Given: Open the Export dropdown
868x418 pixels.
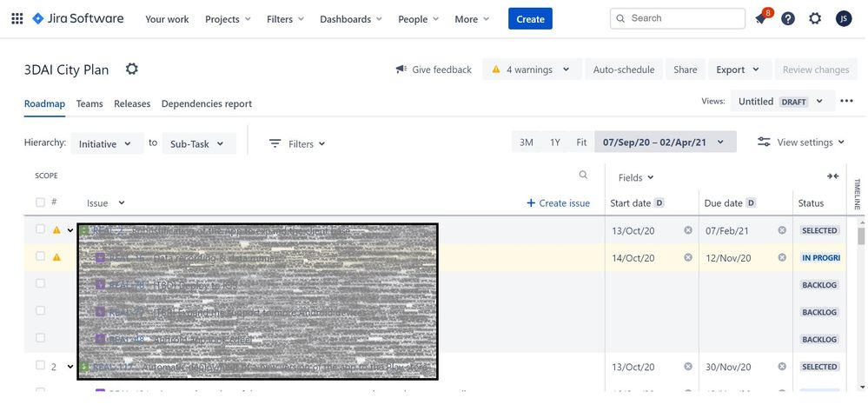Looking at the screenshot, I should [739, 70].
